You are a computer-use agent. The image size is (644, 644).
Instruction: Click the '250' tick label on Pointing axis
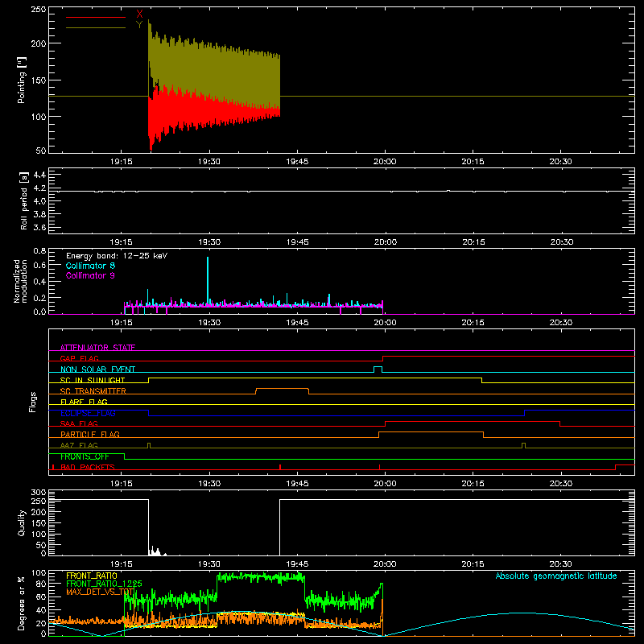click(39, 10)
